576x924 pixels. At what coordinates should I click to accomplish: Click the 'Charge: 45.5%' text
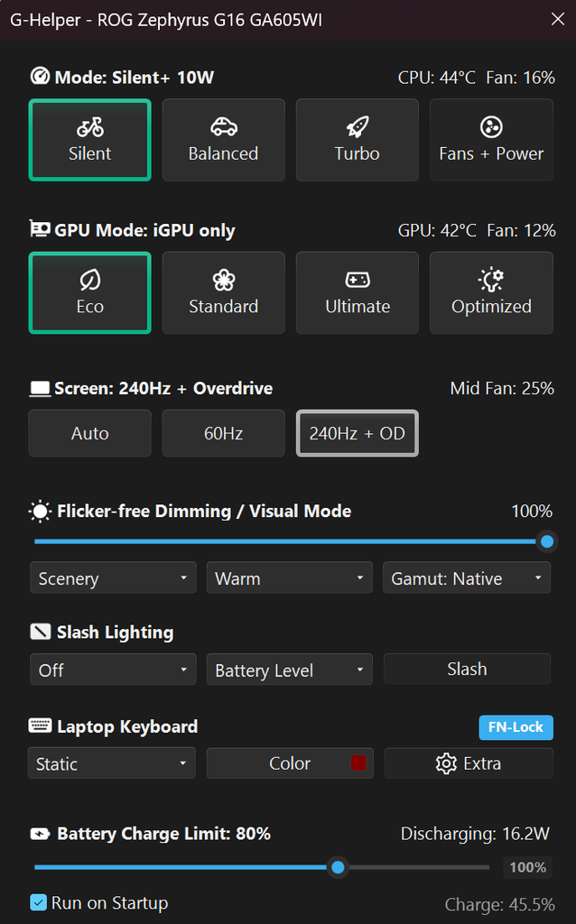[x=500, y=904]
